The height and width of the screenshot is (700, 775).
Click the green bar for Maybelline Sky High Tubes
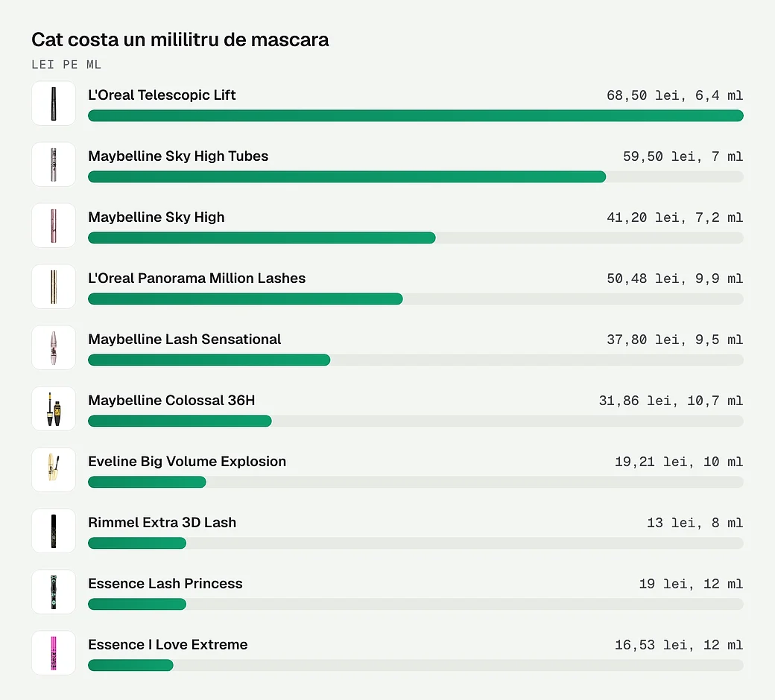347,176
